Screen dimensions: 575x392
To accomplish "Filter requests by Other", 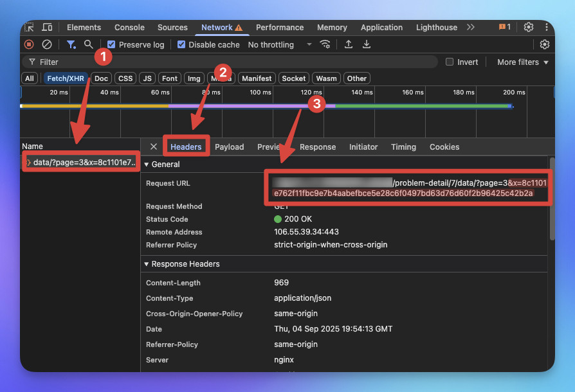I will [357, 78].
